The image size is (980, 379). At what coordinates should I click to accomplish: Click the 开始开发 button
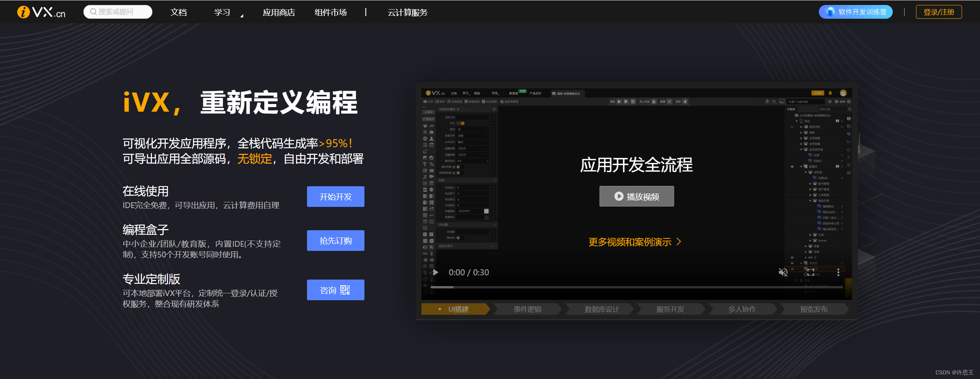point(335,197)
